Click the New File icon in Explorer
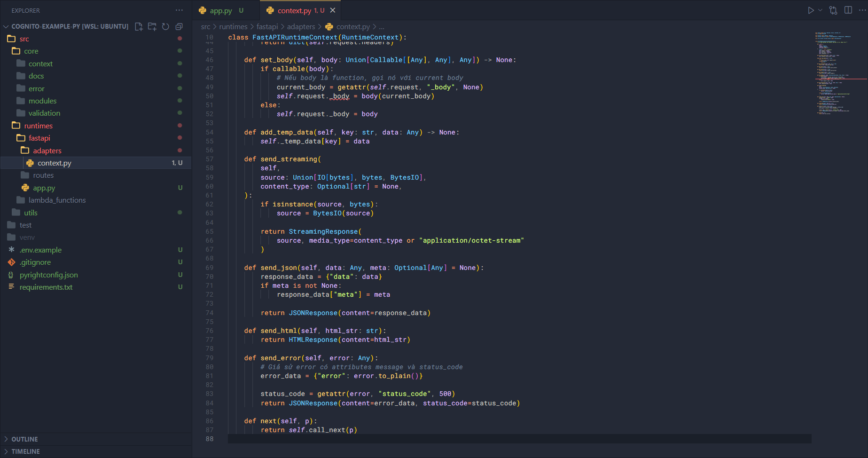This screenshot has height=458, width=868. tap(139, 27)
